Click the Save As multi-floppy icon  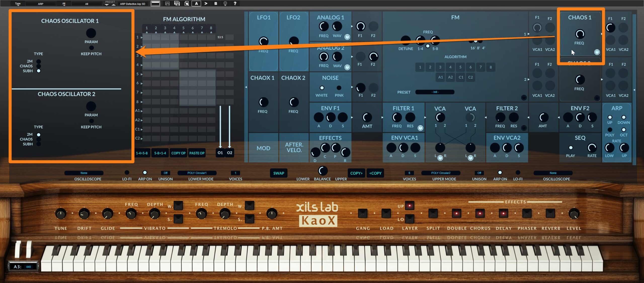coord(177,4)
